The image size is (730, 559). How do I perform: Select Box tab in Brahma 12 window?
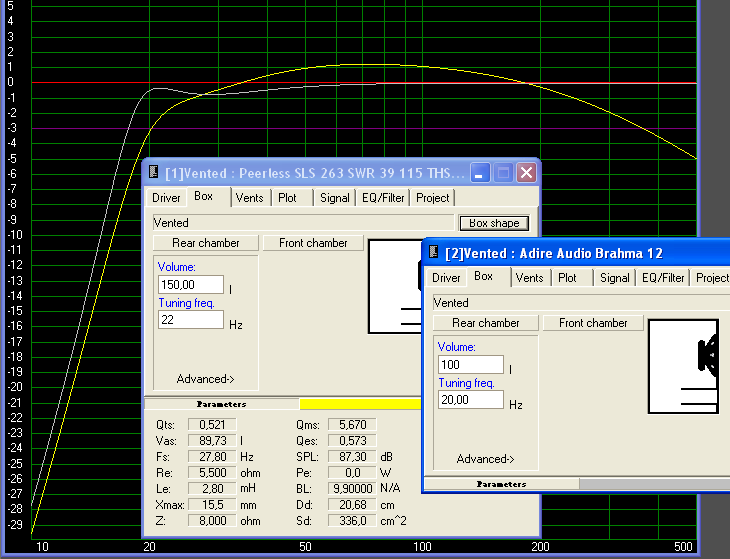[483, 276]
